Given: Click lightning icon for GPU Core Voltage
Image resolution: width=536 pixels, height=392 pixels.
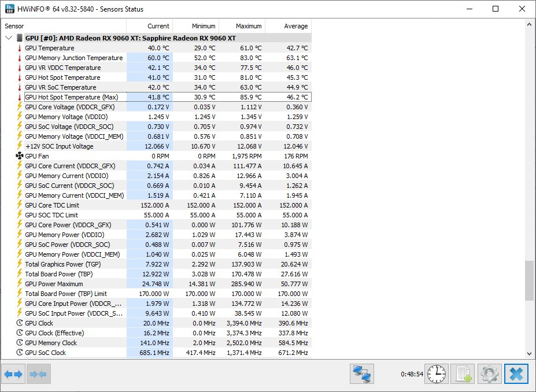Looking at the screenshot, I should pos(20,106).
